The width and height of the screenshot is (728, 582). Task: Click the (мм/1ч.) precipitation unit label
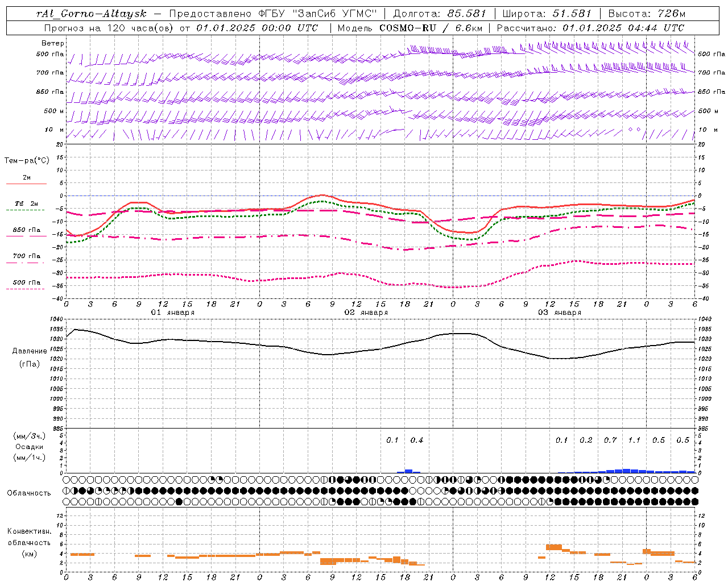click(x=29, y=458)
